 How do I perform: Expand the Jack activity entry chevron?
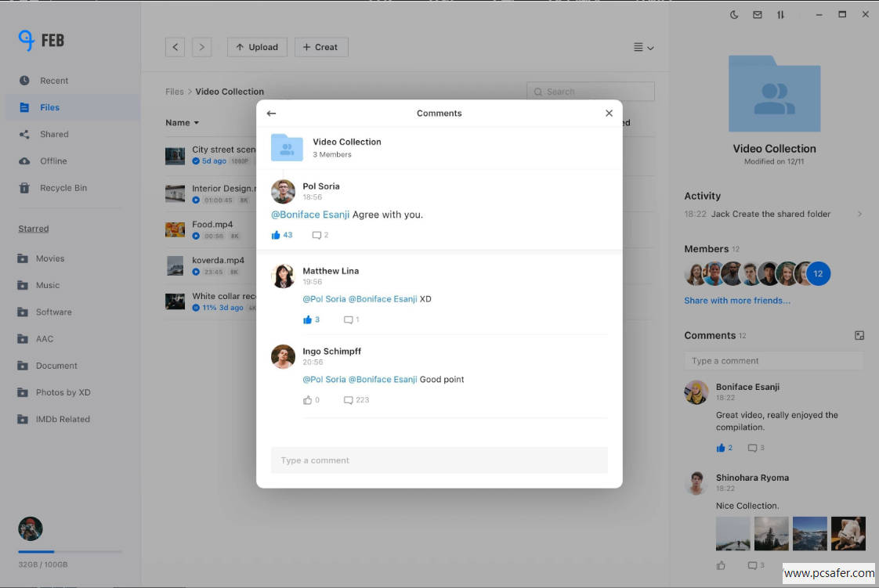(x=859, y=214)
